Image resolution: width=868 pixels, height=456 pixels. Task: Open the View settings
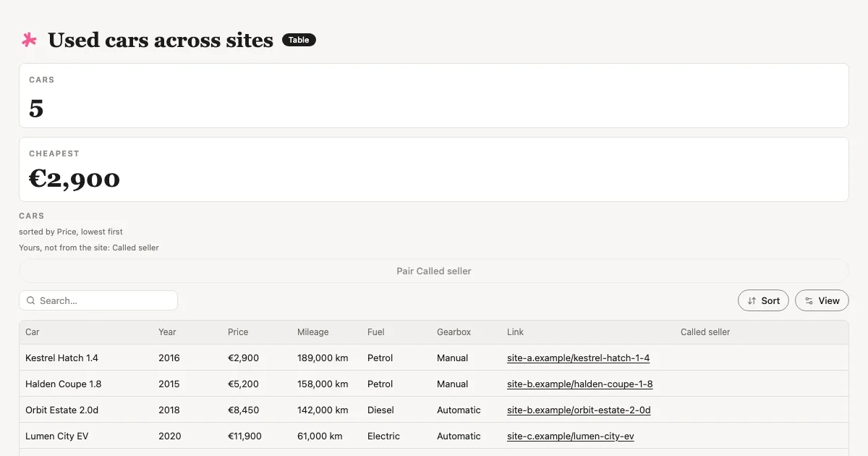(x=822, y=300)
